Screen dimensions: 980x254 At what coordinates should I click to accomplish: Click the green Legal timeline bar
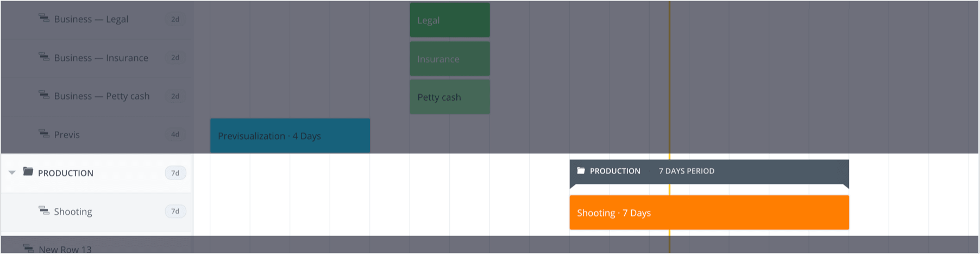click(x=450, y=20)
